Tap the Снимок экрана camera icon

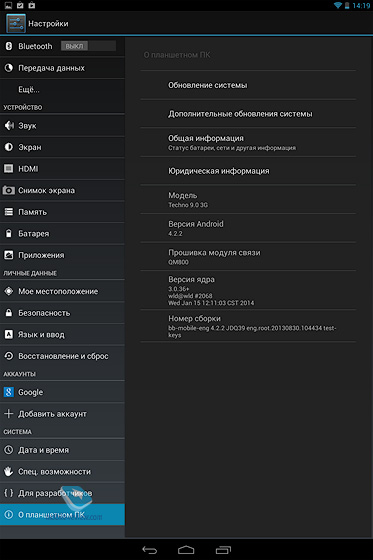(9, 190)
